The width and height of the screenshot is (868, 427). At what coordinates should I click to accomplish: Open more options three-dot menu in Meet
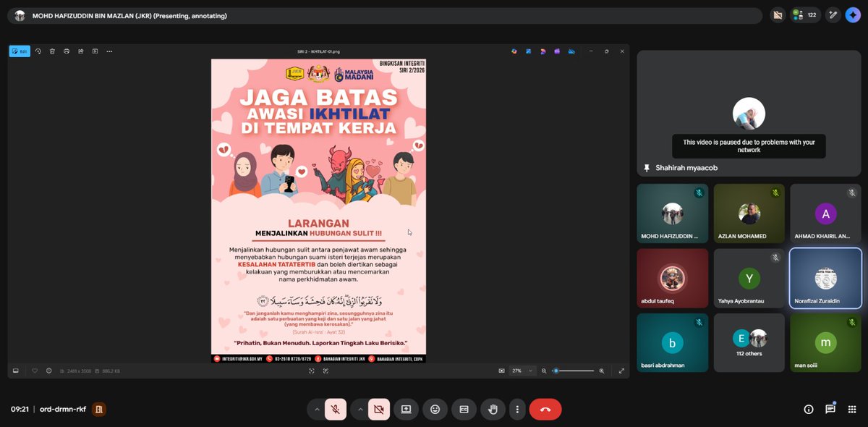[x=517, y=410]
